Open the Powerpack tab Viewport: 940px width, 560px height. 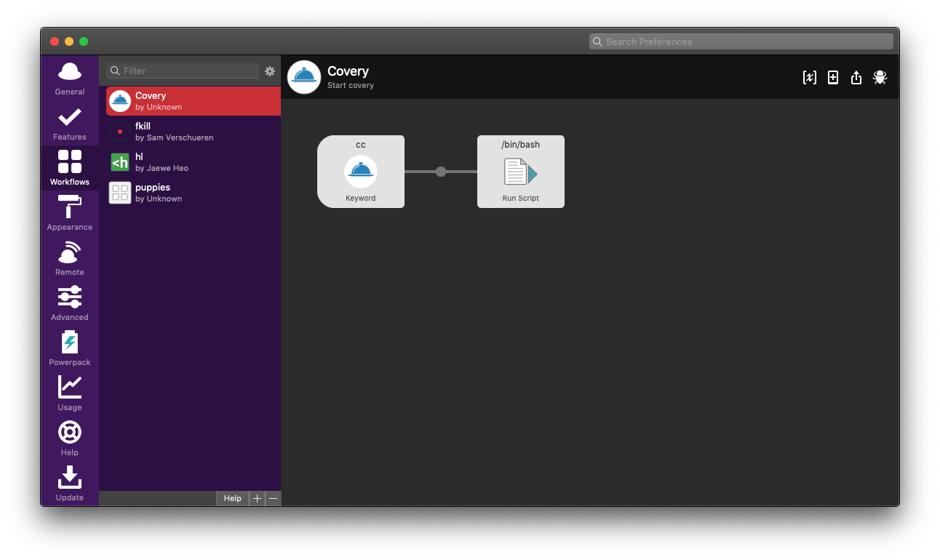[x=70, y=348]
